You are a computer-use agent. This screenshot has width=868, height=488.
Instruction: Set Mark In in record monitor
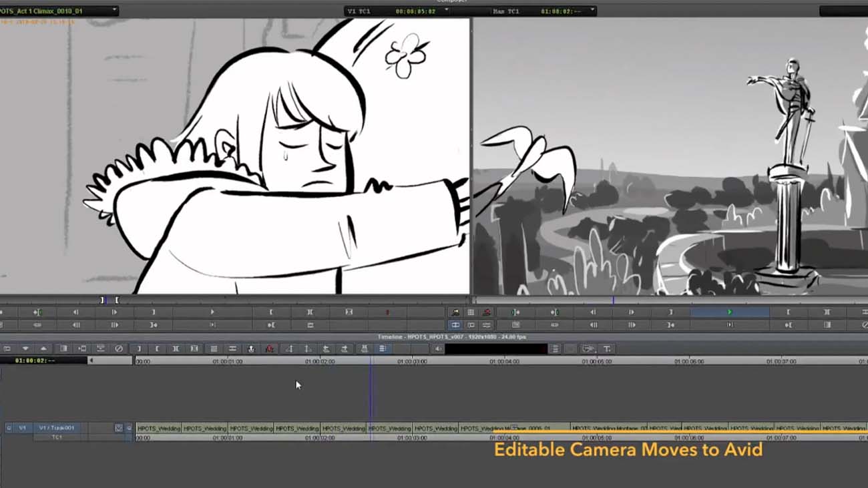[x=788, y=312]
